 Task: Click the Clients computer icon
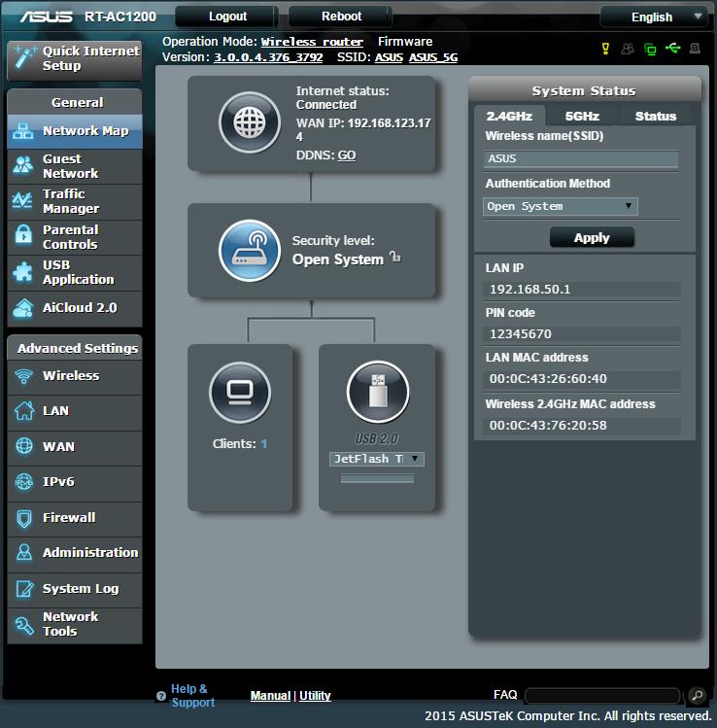tap(240, 393)
